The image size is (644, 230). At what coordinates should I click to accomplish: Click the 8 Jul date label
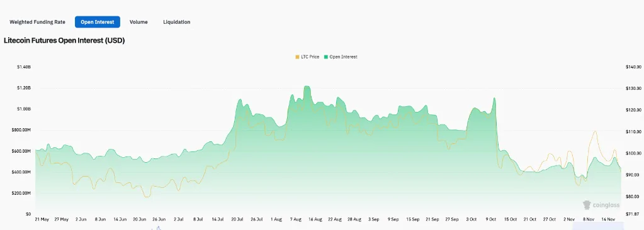pyautogui.click(x=198, y=219)
